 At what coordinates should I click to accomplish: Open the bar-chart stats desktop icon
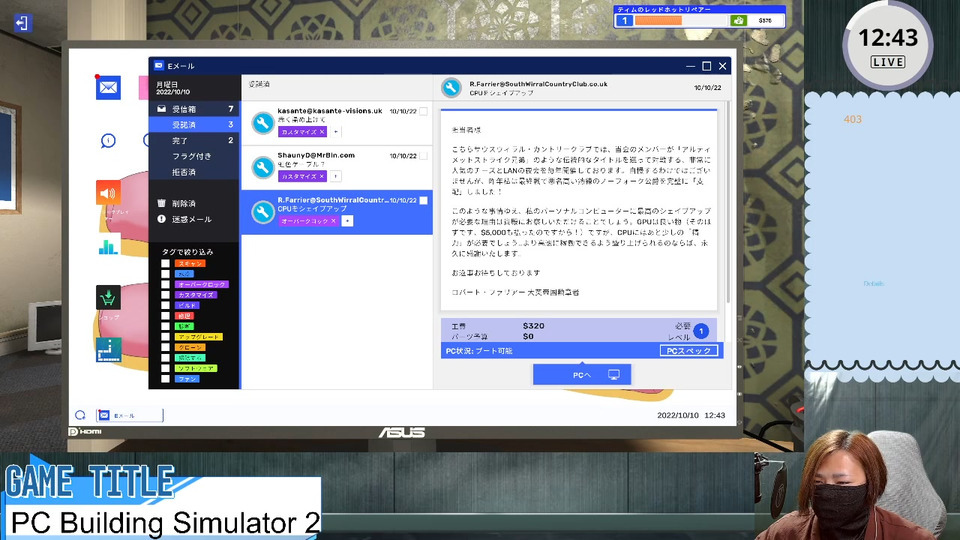108,246
